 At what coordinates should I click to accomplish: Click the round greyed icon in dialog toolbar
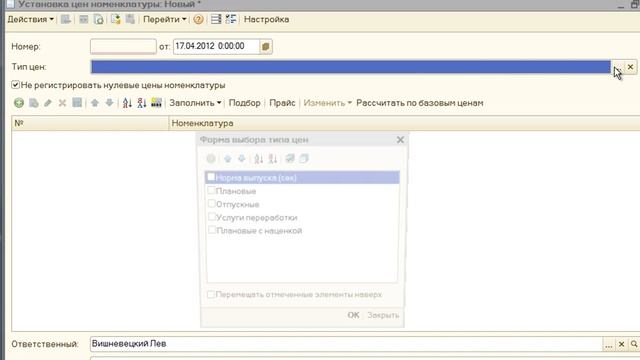coord(211,159)
